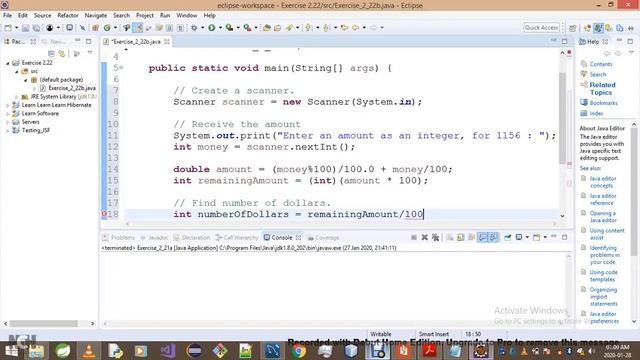Toggle Scroll Lock in Console toolbar
Screen dimensions: 640x360
click(460, 237)
